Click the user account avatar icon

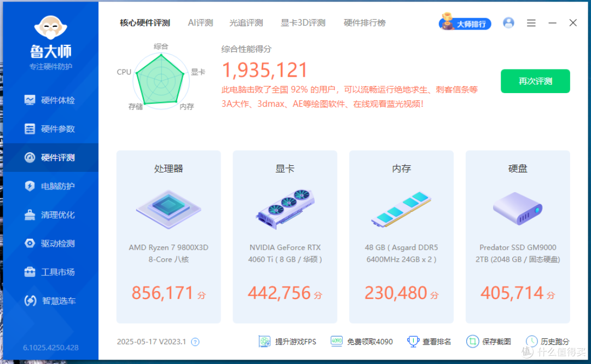pyautogui.click(x=508, y=23)
